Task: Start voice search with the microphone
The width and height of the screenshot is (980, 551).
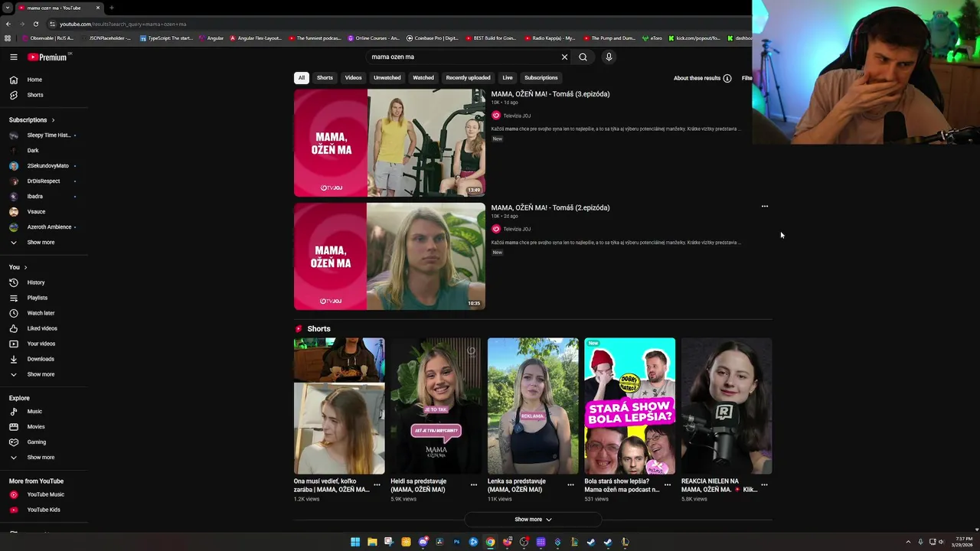Action: coord(609,57)
